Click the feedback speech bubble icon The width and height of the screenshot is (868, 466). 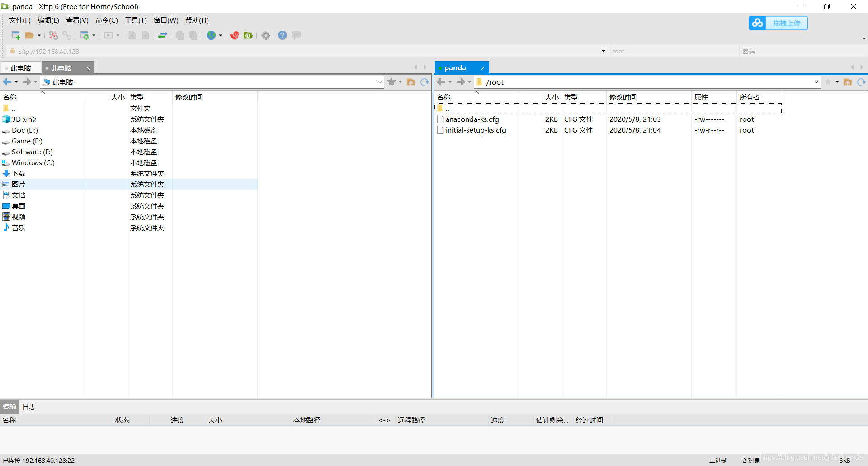[295, 35]
